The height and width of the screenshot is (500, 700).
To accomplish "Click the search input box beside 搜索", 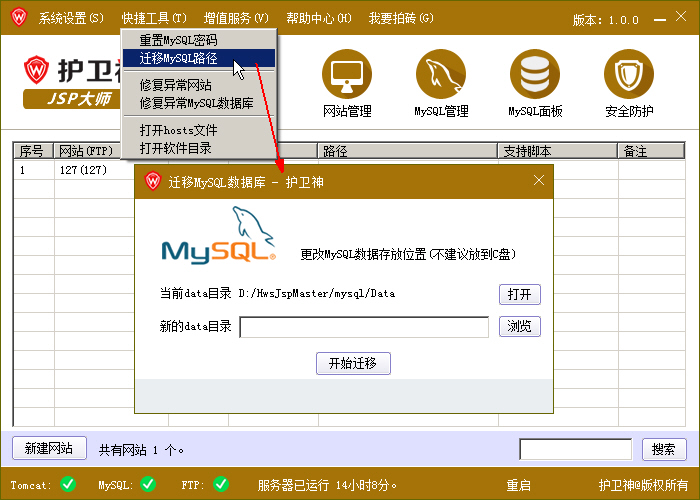I will click(575, 449).
